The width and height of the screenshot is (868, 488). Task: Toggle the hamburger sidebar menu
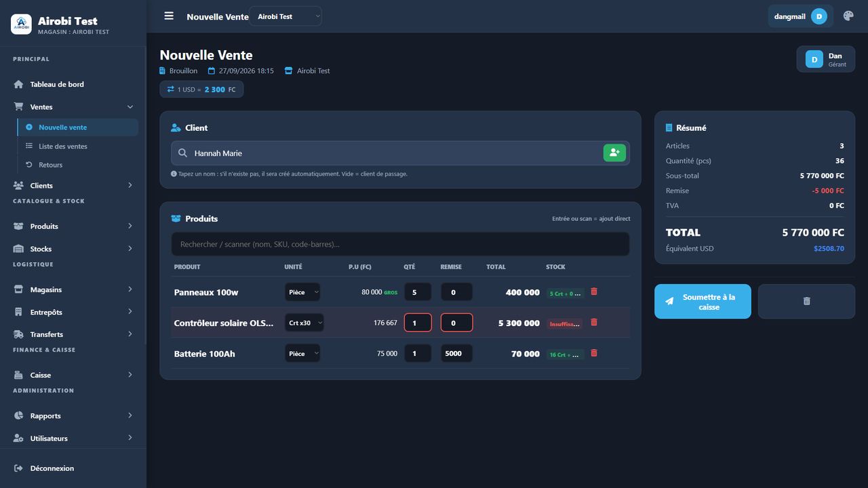(169, 16)
